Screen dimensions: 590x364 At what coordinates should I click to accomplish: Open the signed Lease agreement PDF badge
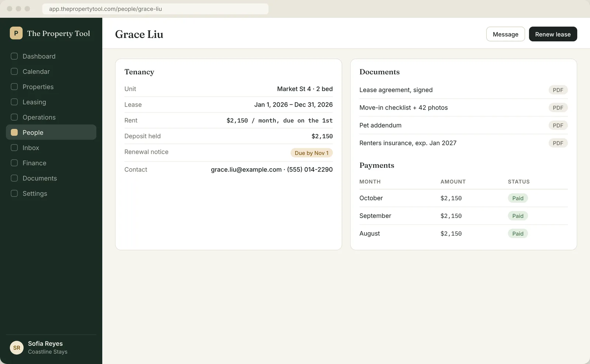tap(558, 90)
